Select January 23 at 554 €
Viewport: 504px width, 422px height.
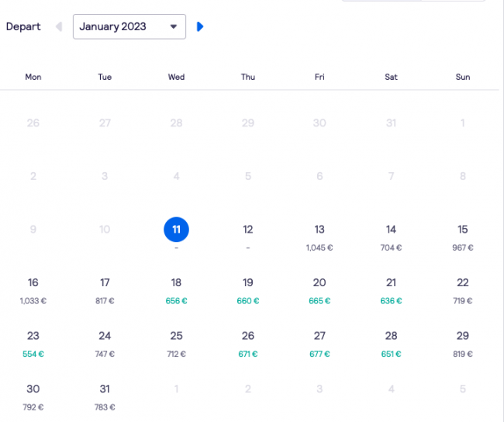coord(33,344)
